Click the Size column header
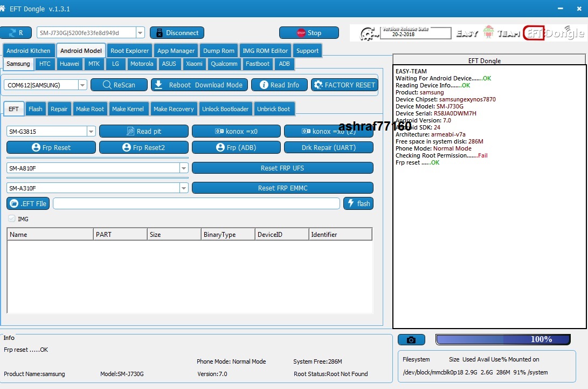This screenshot has height=389, width=588. tap(175, 234)
